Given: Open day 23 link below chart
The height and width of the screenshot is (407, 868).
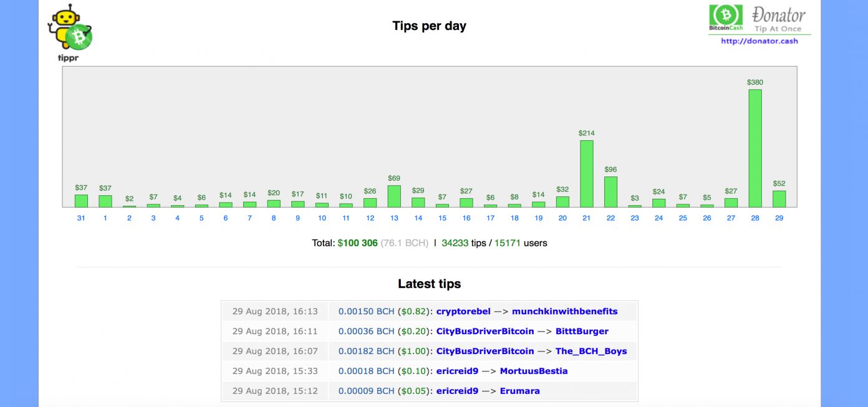Looking at the screenshot, I should pyautogui.click(x=635, y=218).
